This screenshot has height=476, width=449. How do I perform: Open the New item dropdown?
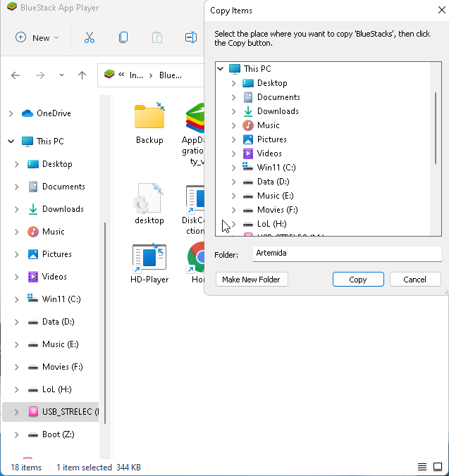click(x=37, y=37)
